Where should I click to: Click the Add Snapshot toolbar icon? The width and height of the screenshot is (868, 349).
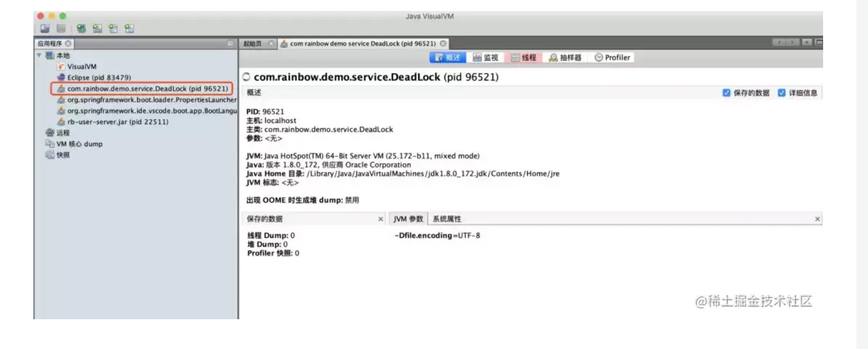130,28
